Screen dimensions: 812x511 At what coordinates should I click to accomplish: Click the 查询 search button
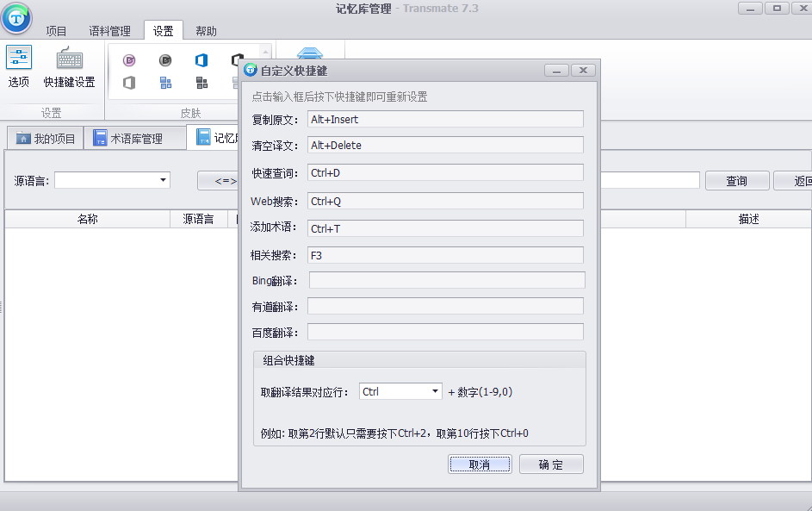pos(736,181)
